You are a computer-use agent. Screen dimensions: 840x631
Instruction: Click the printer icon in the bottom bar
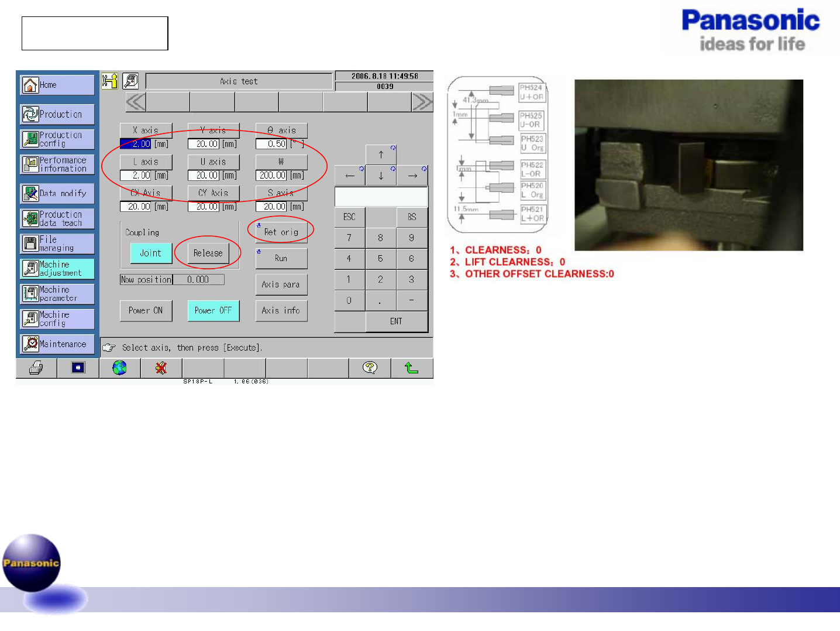click(36, 368)
